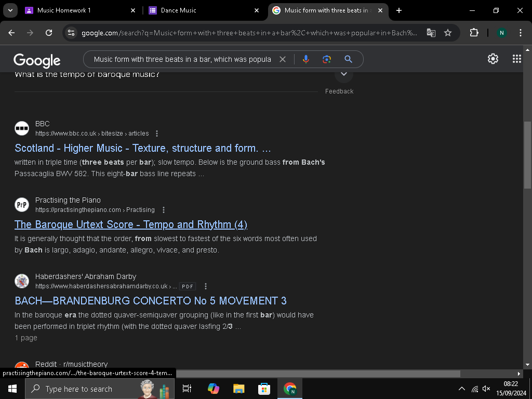Open a new browser tab
Image resolution: width=532 pixels, height=399 pixels.
coord(399,10)
